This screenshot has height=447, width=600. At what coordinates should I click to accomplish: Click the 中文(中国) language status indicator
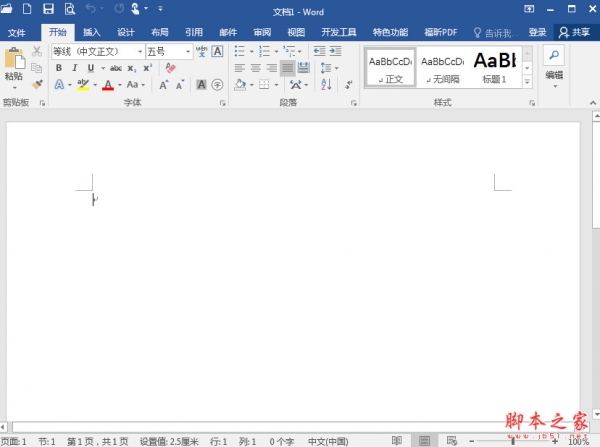pos(328,442)
